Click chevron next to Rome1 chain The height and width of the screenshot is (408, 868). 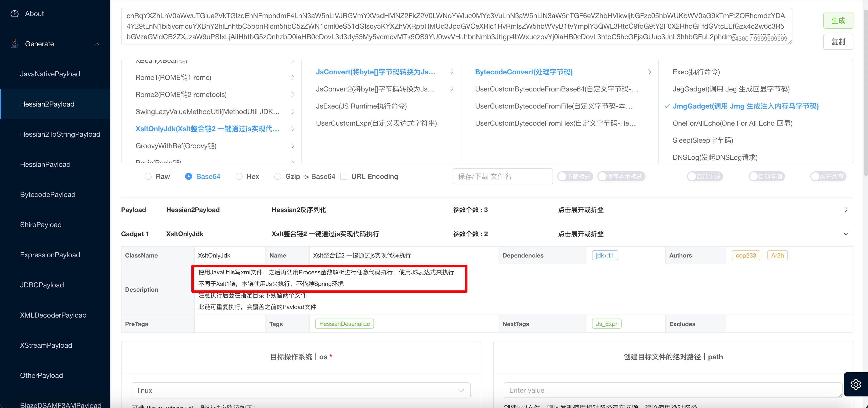tap(293, 78)
